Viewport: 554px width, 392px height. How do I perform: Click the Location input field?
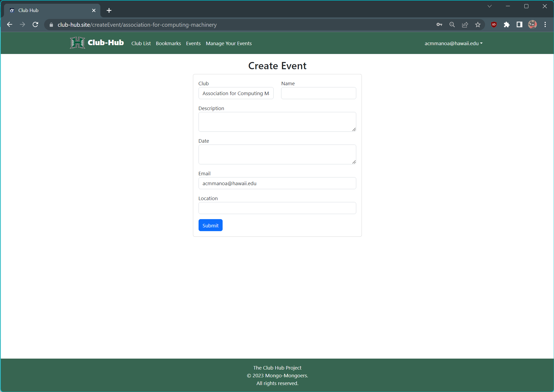point(277,208)
